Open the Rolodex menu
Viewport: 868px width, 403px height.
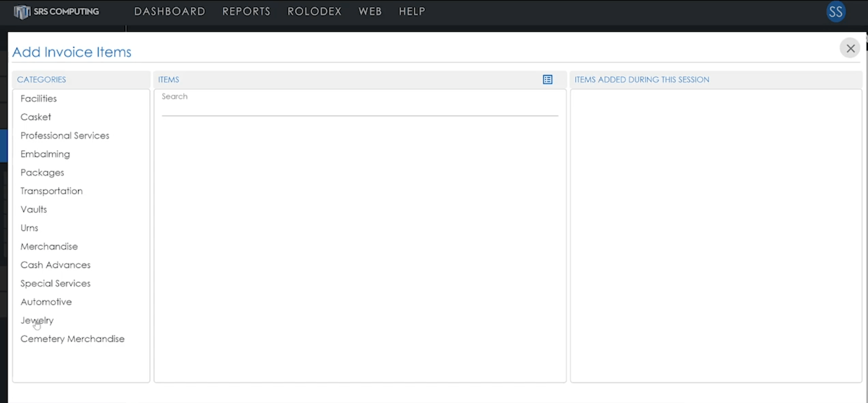tap(314, 12)
